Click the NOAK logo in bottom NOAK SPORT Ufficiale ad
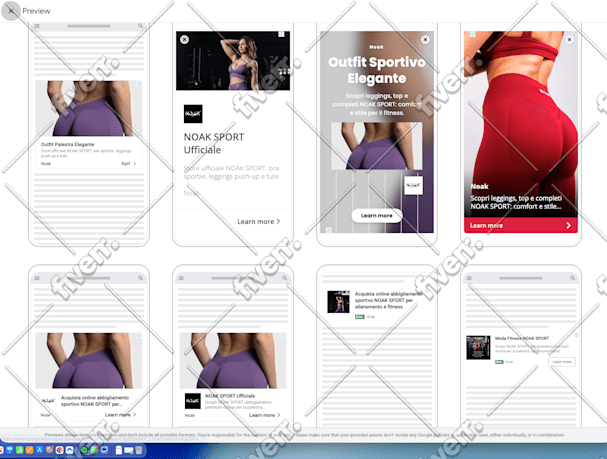Viewport: 607px width, 459px height. tap(193, 401)
